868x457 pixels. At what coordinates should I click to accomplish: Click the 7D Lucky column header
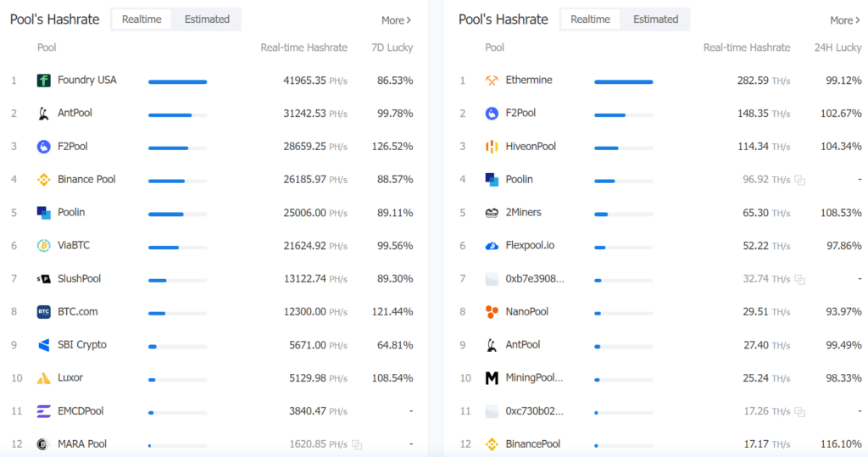pos(392,47)
